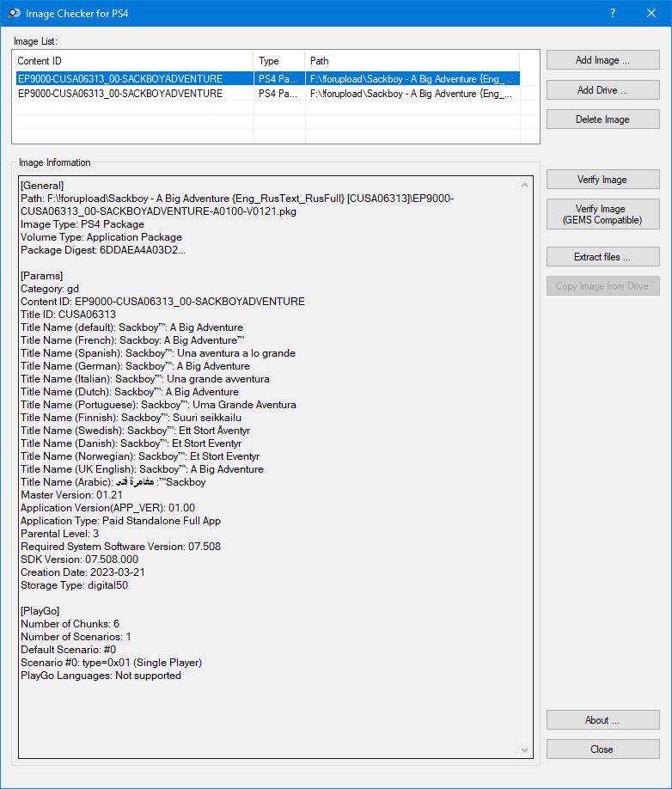Click the SDK Version: 07.508.000 line
This screenshot has height=789, width=672.
point(79,560)
